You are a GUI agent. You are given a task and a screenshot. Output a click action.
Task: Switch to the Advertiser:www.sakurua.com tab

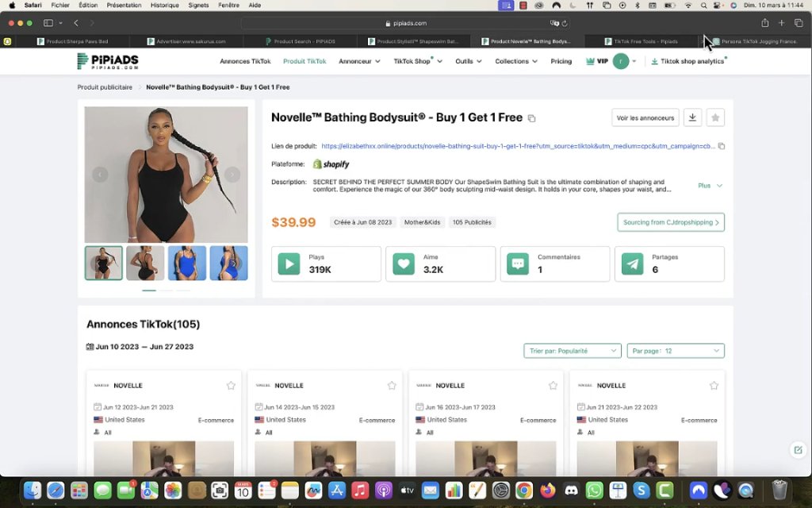point(186,41)
